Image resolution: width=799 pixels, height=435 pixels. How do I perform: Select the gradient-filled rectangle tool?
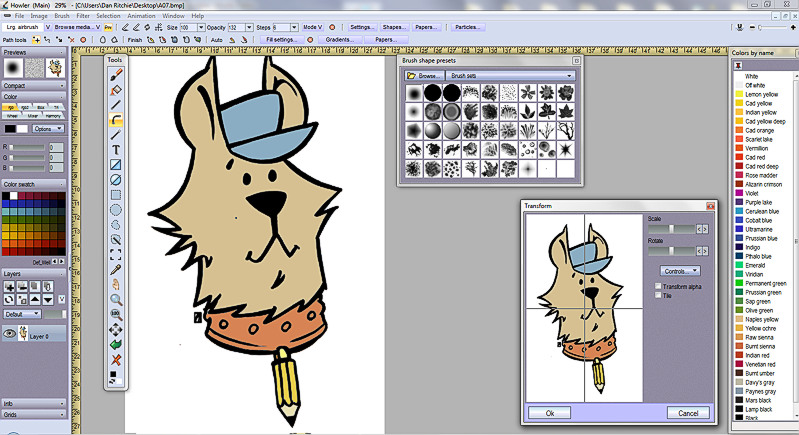pyautogui.click(x=116, y=165)
